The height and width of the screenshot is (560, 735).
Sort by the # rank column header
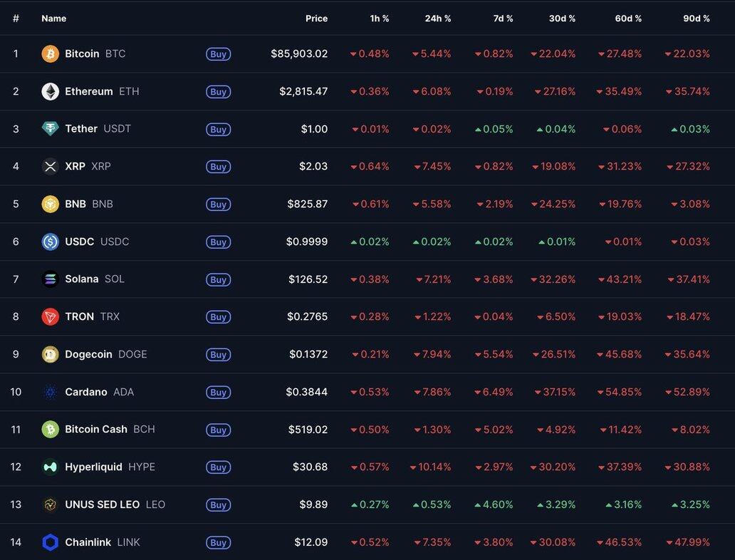[x=16, y=19]
